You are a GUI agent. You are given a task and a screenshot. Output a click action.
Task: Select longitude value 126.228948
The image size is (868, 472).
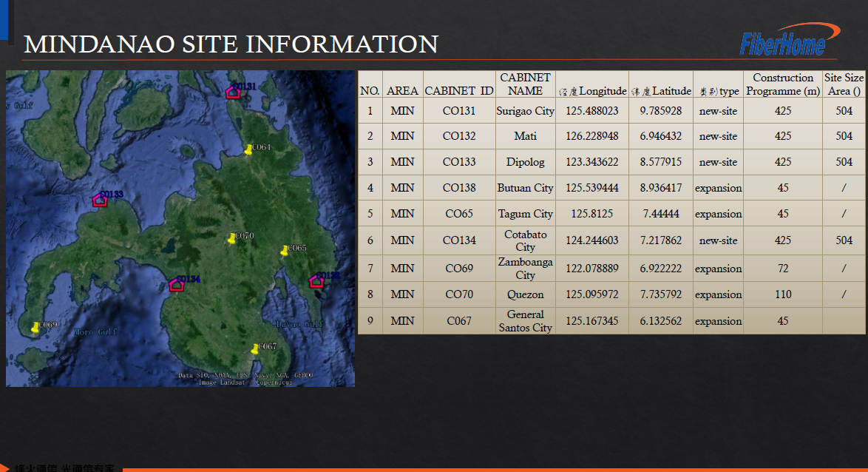591,135
